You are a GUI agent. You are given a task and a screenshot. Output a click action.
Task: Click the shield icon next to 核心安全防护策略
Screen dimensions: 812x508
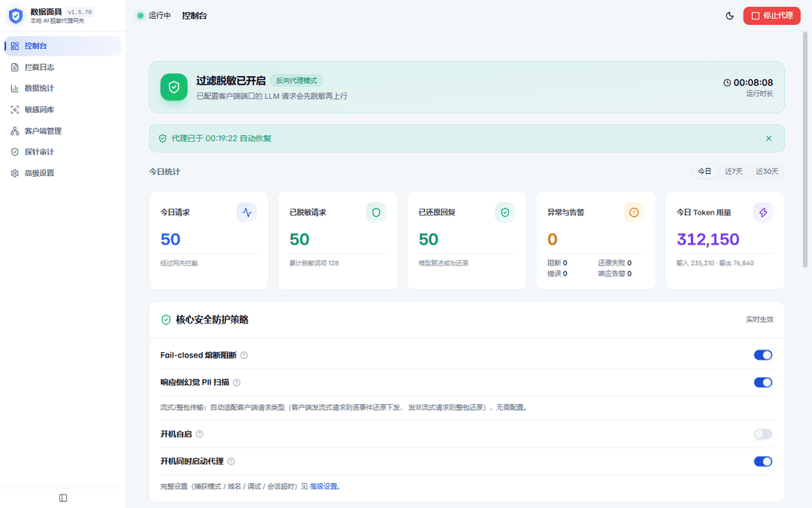(165, 320)
